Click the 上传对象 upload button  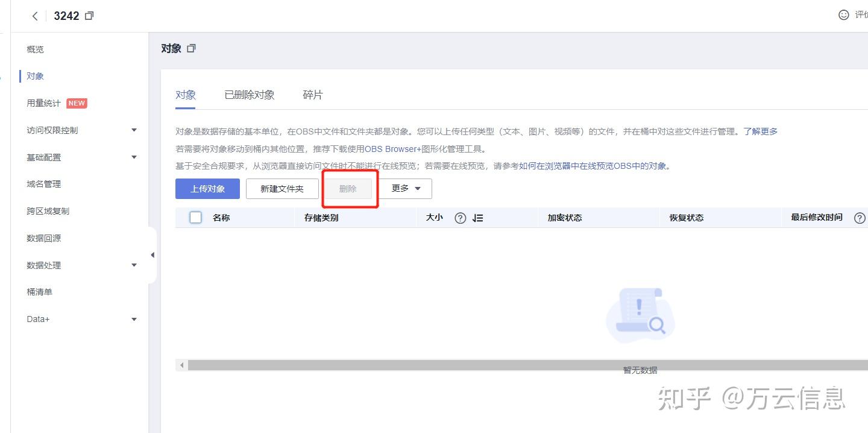coord(207,188)
